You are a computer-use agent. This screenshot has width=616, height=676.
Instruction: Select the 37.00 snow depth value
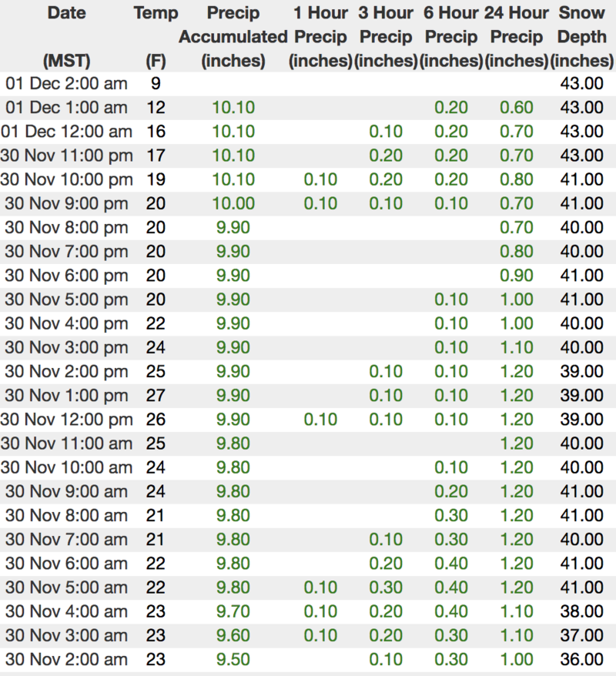tap(581, 636)
